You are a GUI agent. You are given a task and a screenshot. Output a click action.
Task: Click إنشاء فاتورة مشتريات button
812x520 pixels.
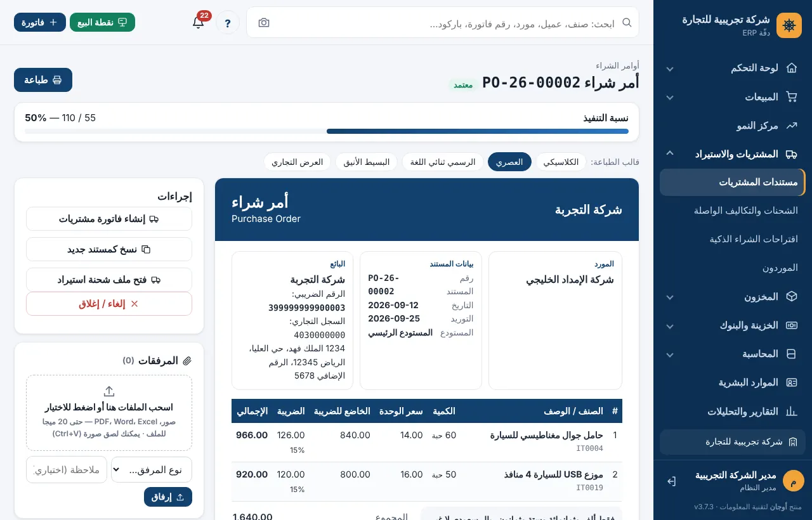point(109,219)
